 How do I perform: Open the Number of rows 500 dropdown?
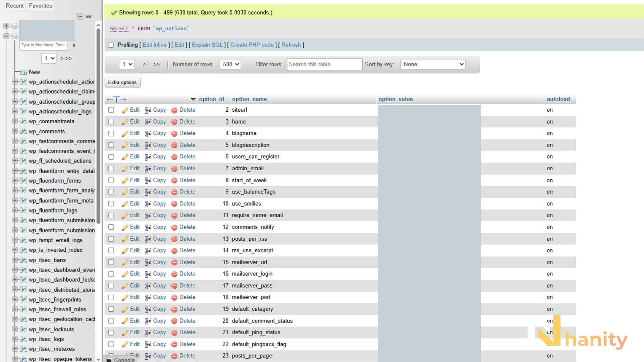(230, 64)
